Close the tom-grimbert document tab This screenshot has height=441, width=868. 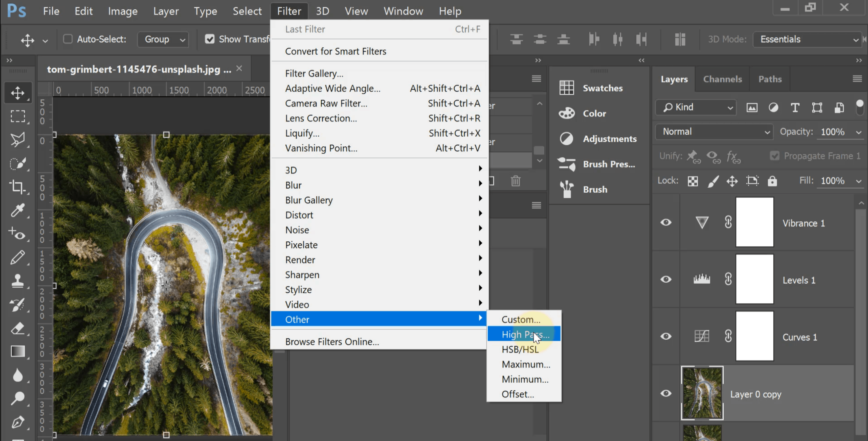coord(239,69)
